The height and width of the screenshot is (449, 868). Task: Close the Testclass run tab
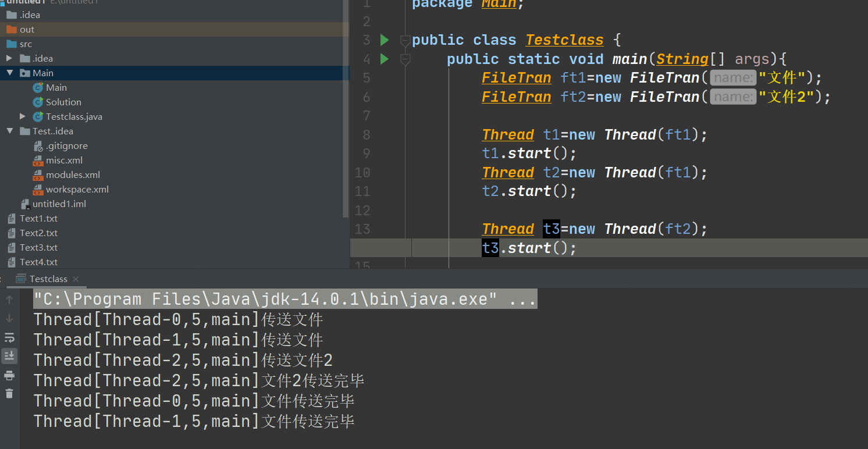click(76, 279)
